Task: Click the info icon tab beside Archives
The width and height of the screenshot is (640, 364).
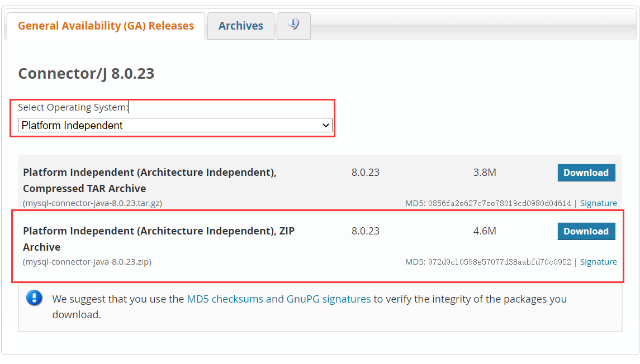Action: click(x=293, y=26)
